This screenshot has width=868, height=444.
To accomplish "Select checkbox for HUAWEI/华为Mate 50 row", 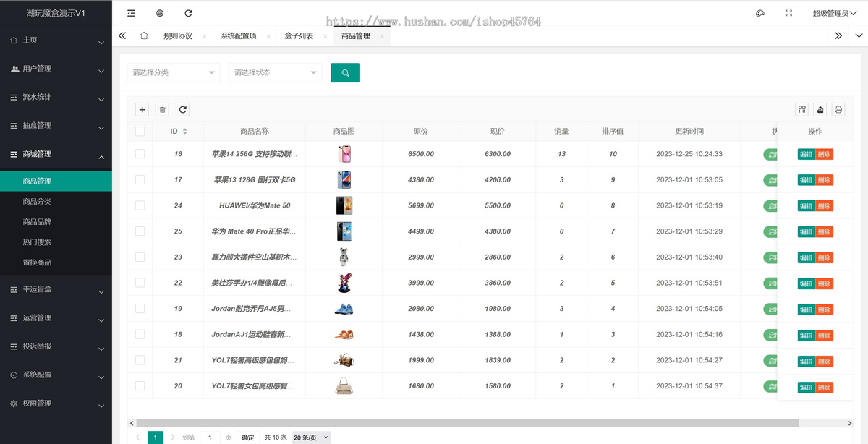I will [x=140, y=205].
